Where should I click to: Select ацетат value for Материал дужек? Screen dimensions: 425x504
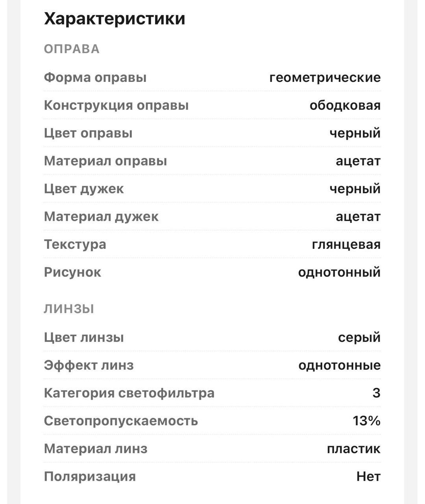(358, 217)
